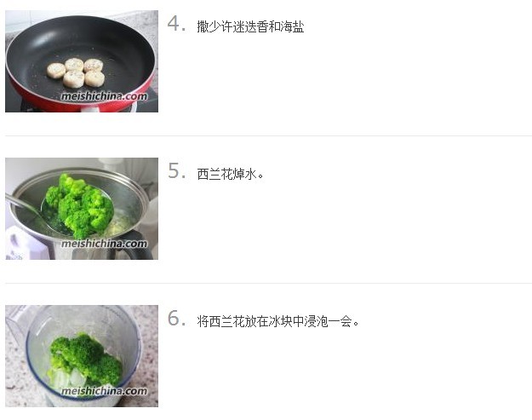Click the meishichina.com watermark on the ice bath photo
Viewport: 532px width, 420px height.
point(104,391)
